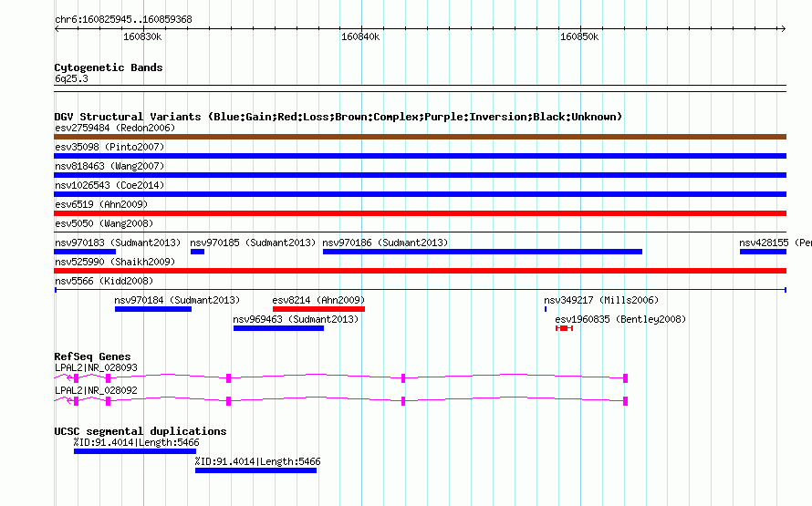Viewport: 812px width, 506px height.
Task: Select the first segmental duplication blue bar
Action: point(135,451)
